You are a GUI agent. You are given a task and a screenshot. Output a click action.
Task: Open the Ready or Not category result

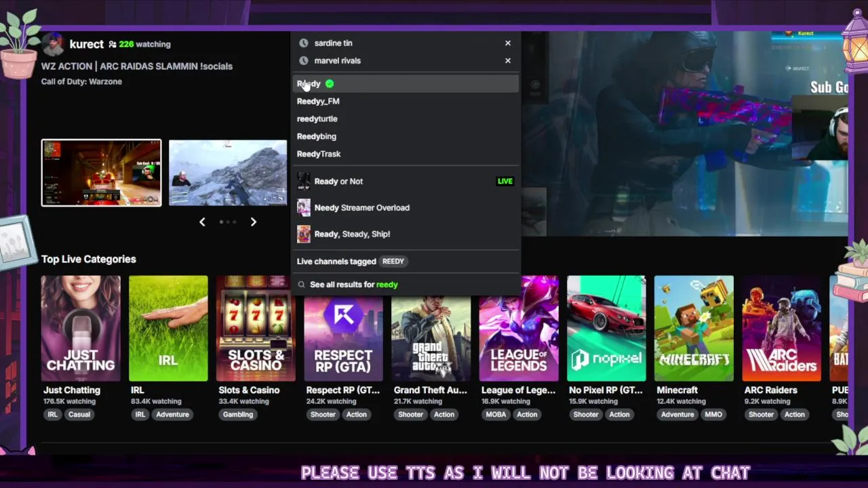(x=406, y=181)
